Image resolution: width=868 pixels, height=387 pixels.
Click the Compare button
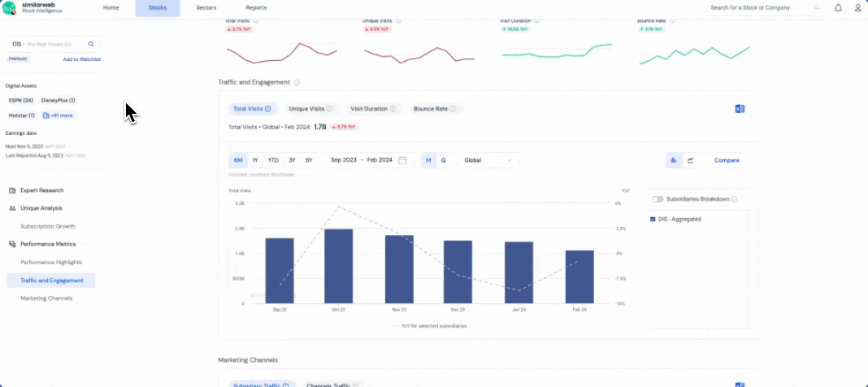[x=727, y=160]
